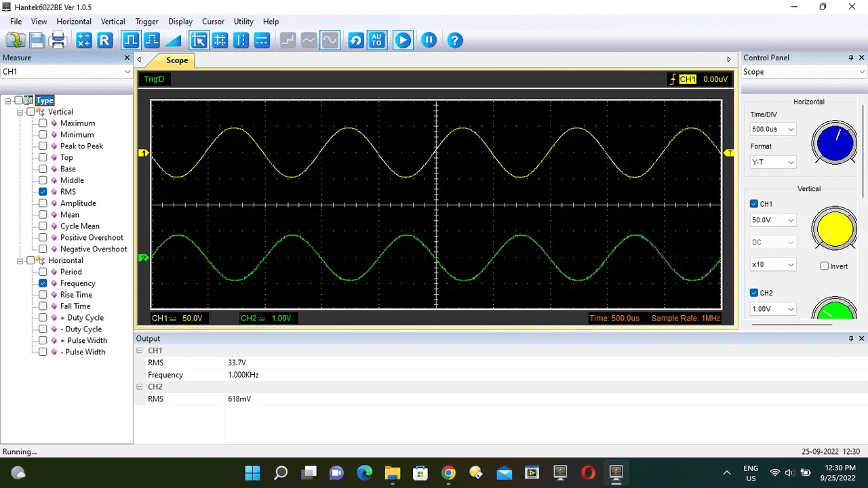Open the Measure channel CH1 dropdown
Viewport: 868px width, 488px height.
(x=66, y=72)
